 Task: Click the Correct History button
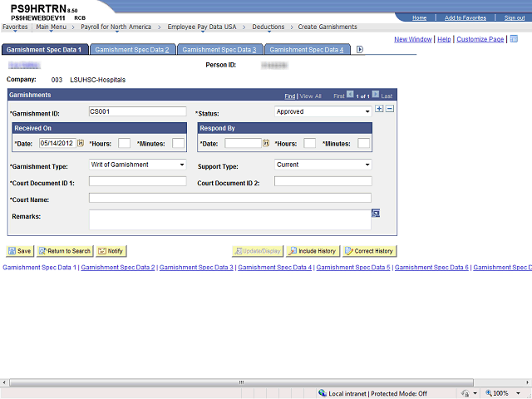(370, 251)
